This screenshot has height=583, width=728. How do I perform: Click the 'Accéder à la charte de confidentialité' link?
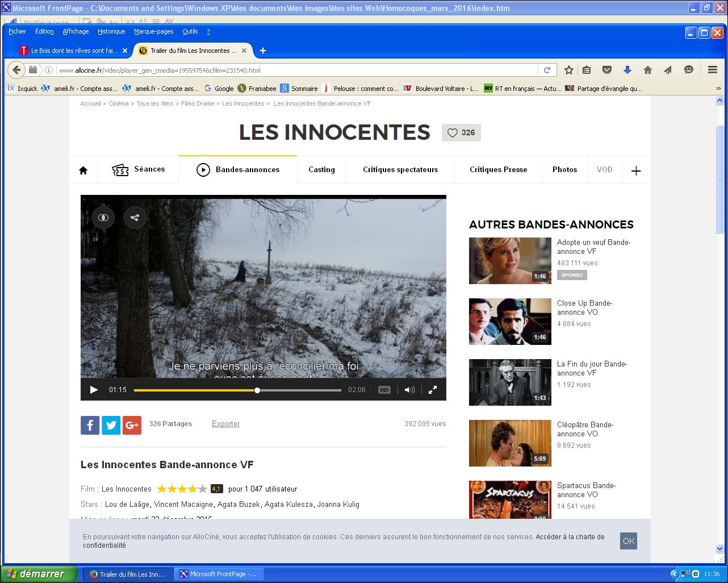344,541
